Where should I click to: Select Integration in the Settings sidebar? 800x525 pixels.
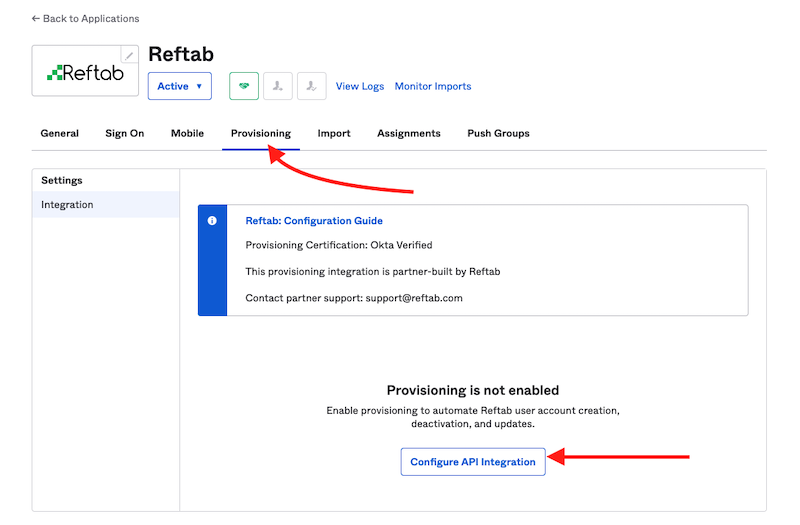tap(106, 205)
